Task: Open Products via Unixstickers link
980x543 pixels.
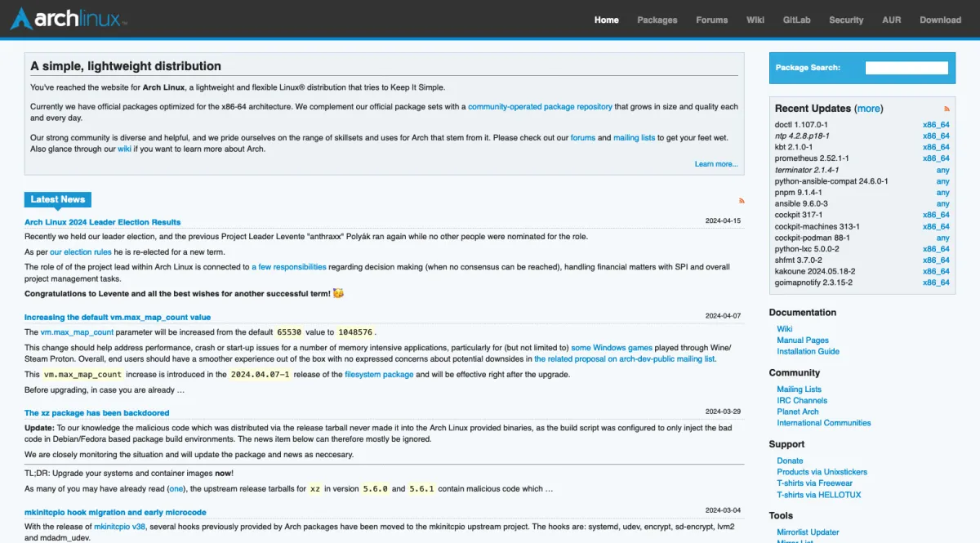Action: pos(822,472)
